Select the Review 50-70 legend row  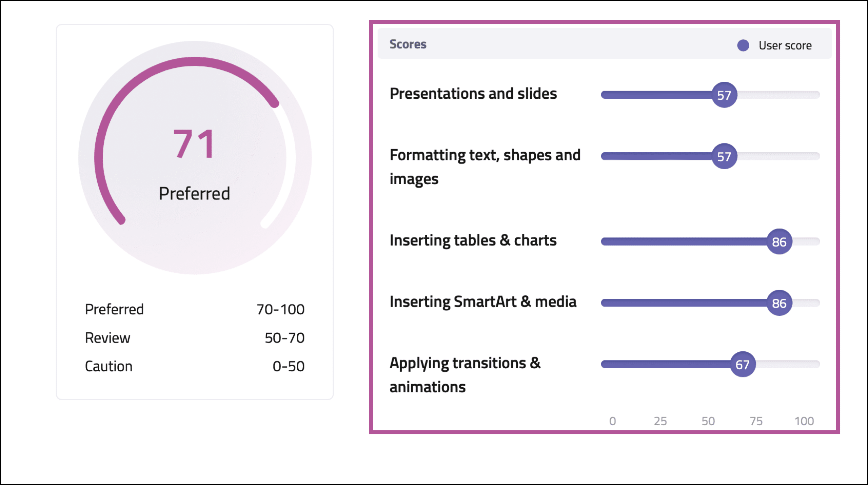(195, 338)
